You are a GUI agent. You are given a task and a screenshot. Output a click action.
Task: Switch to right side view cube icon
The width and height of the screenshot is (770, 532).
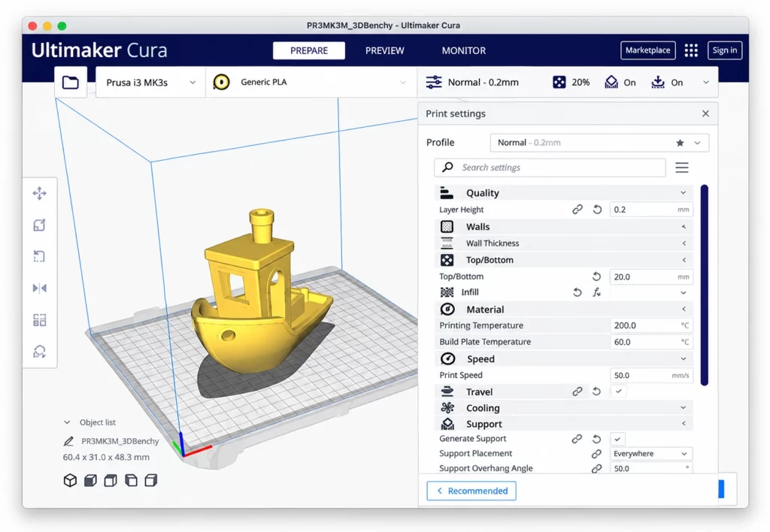151,480
